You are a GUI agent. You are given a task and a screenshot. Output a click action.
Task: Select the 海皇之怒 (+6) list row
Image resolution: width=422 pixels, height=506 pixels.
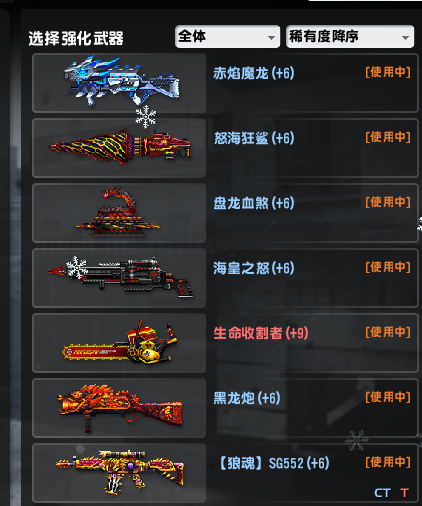click(x=225, y=278)
